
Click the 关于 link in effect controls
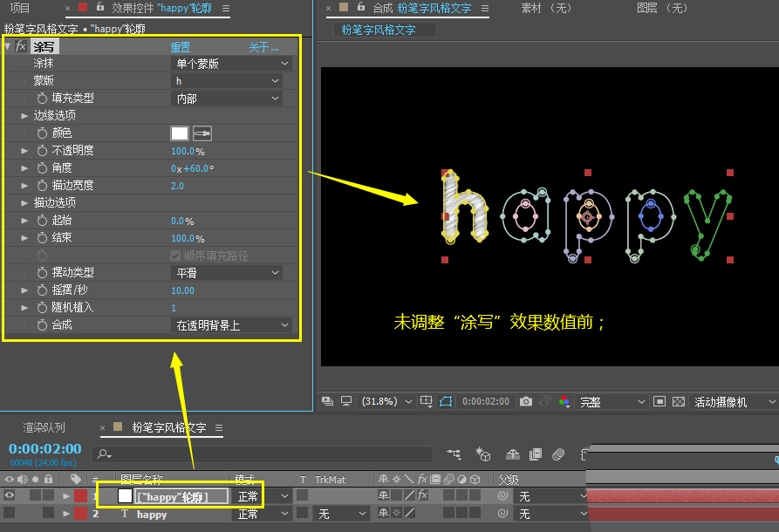tap(264, 47)
